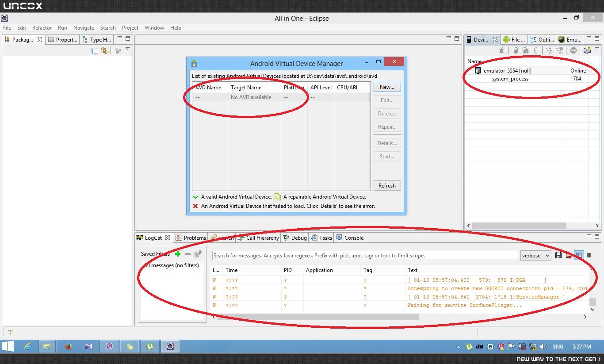This screenshot has height=364, width=604.
Task: Click New... in AVD Manager
Action: pyautogui.click(x=387, y=87)
